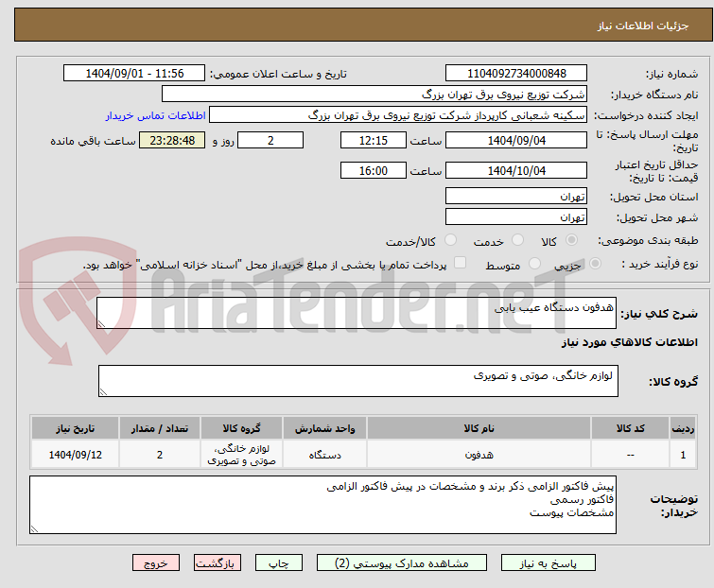
Task: Click the deadline time field 12:15
Action: point(374,140)
